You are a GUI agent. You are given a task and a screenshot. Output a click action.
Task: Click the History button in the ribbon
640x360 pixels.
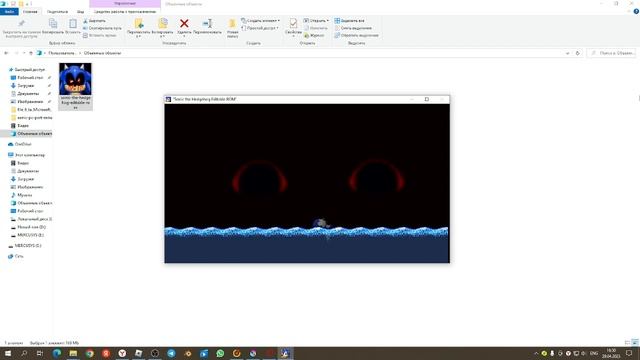click(x=314, y=36)
